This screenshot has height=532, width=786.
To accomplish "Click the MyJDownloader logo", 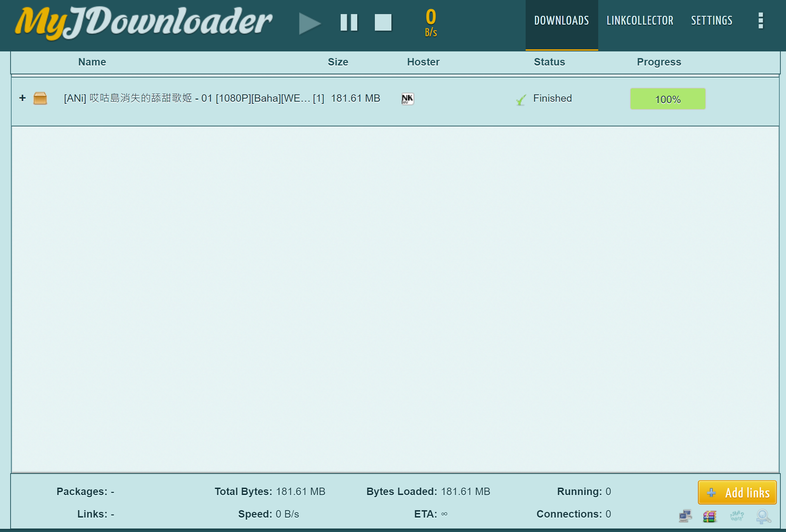I will (143, 23).
